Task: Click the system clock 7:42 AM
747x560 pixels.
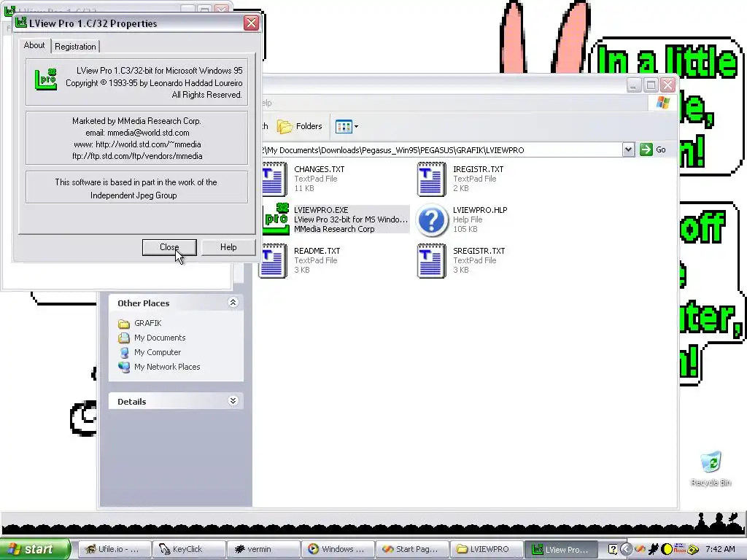Action: [720, 549]
